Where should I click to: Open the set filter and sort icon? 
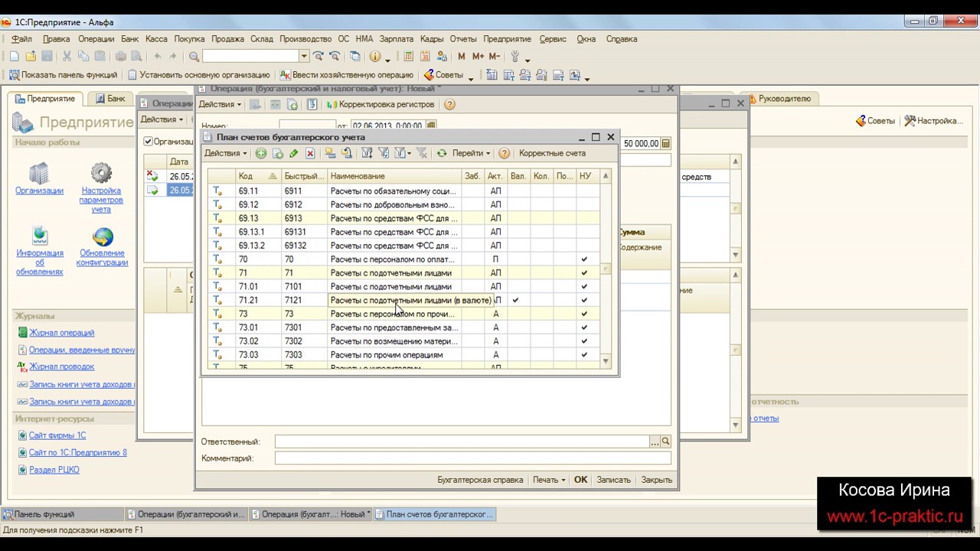tap(367, 154)
